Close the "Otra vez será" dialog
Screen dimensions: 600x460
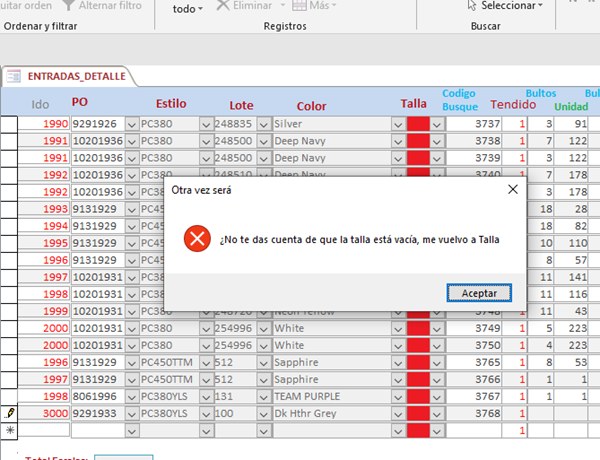click(512, 189)
